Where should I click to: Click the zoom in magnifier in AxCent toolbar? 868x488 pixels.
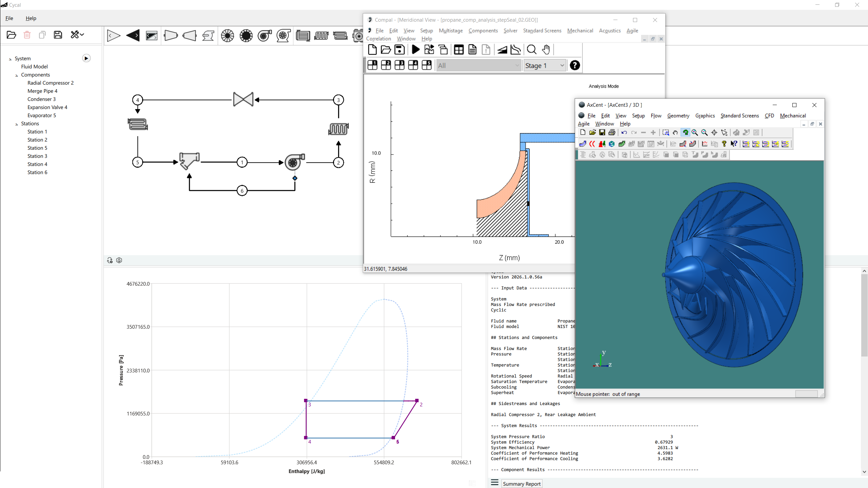[695, 133]
